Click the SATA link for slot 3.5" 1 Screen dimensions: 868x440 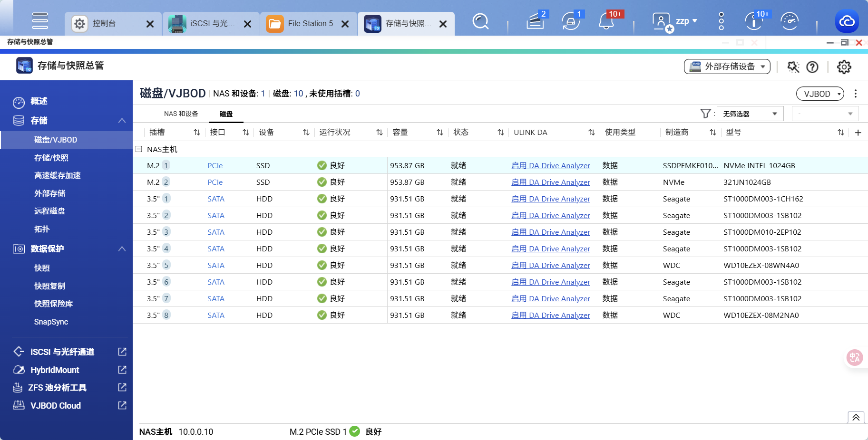(215, 199)
